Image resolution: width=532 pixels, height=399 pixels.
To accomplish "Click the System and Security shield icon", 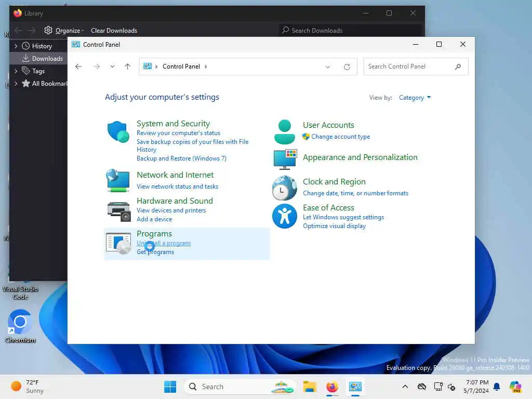I will click(118, 131).
